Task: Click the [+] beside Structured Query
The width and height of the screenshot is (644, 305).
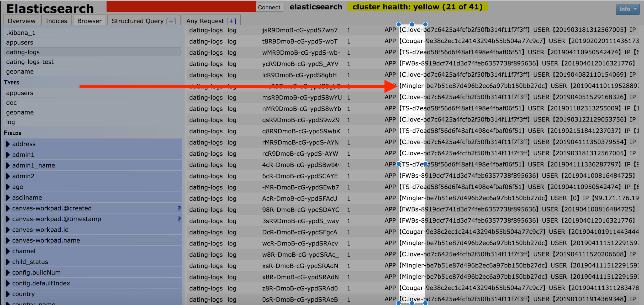Action: point(171,21)
